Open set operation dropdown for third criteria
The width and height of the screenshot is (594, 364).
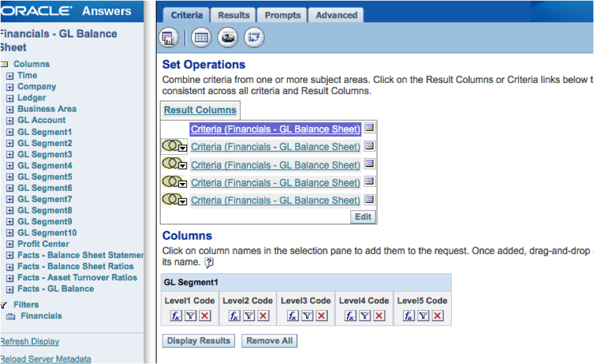(x=182, y=166)
